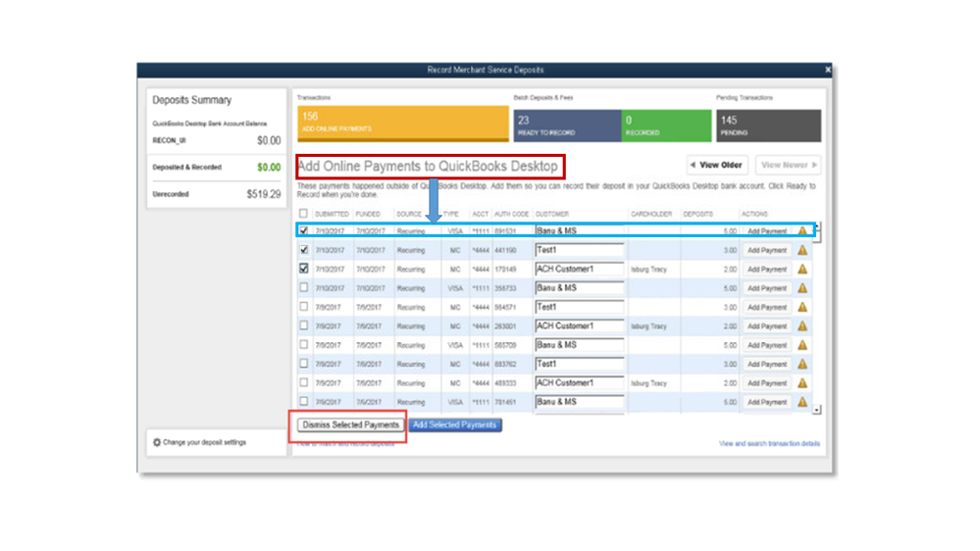
Task: Open the 145 Pending transactions tab
Action: pos(769,125)
